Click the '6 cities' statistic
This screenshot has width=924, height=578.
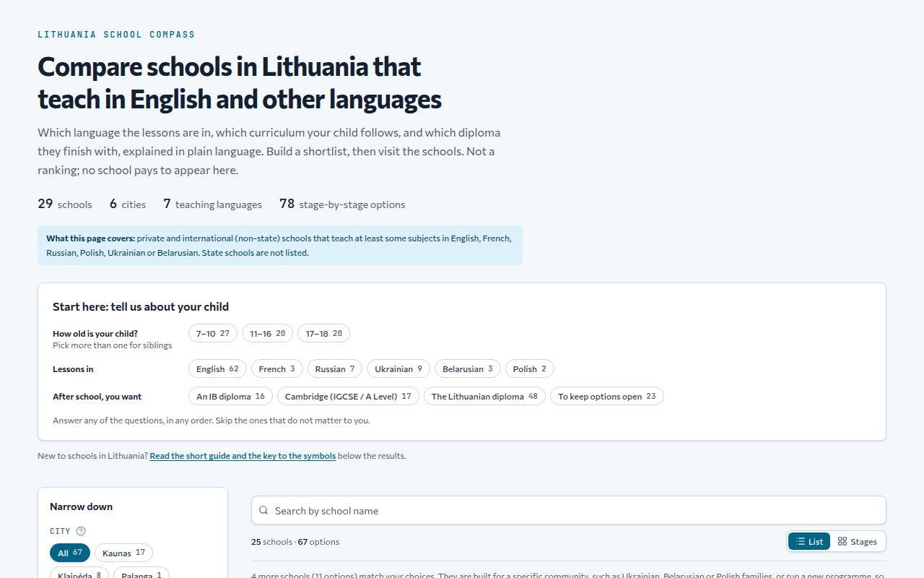pos(128,204)
